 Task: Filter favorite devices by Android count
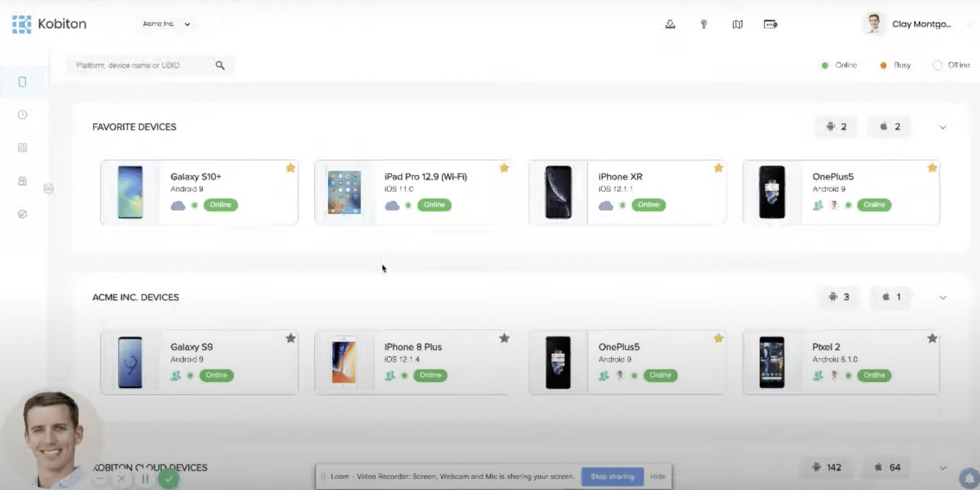(x=836, y=127)
